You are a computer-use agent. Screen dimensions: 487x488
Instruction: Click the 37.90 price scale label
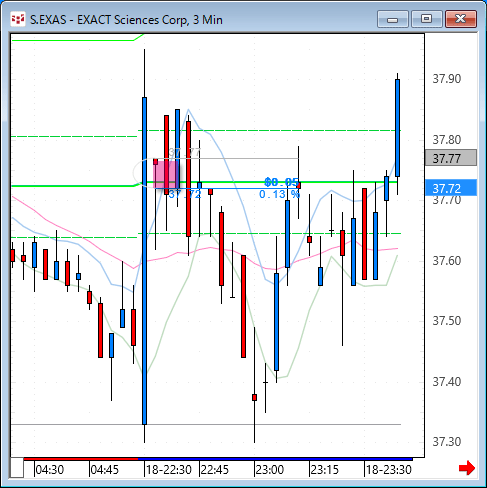click(447, 79)
